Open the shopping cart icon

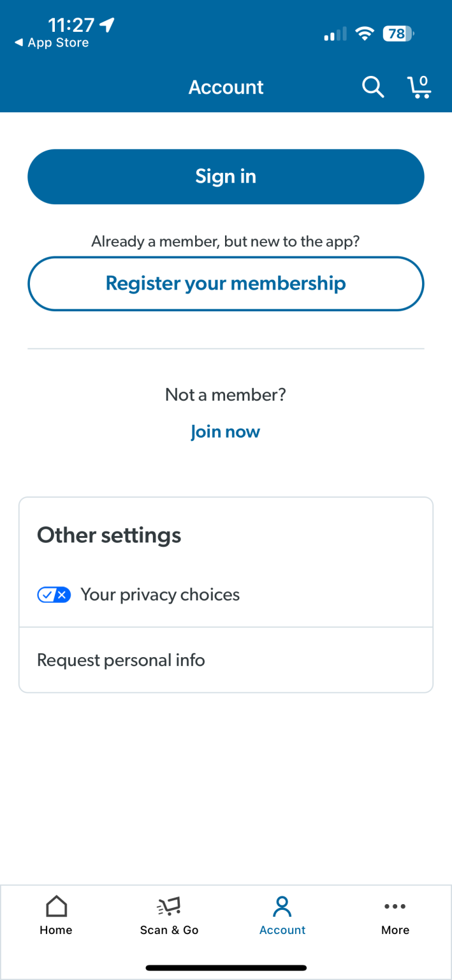(419, 87)
